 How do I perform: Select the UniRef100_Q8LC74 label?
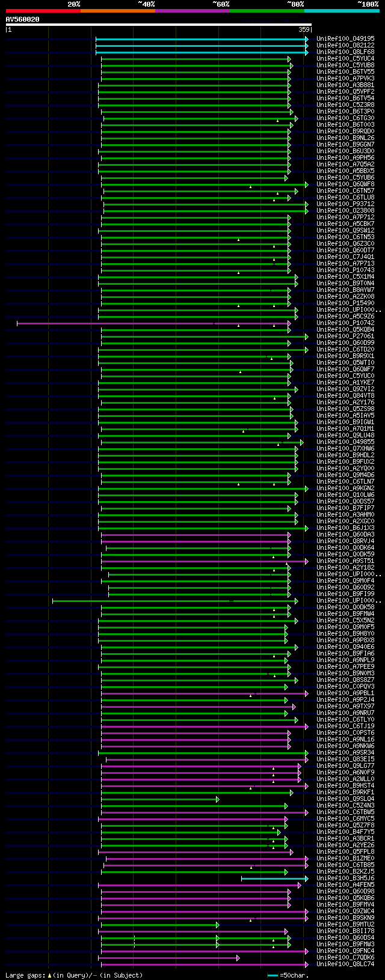345,964
